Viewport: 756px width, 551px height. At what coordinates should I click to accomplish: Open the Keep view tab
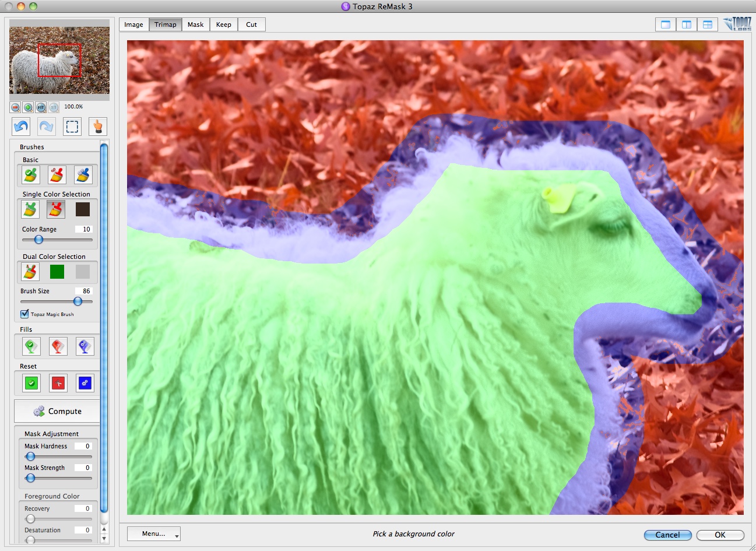[223, 24]
